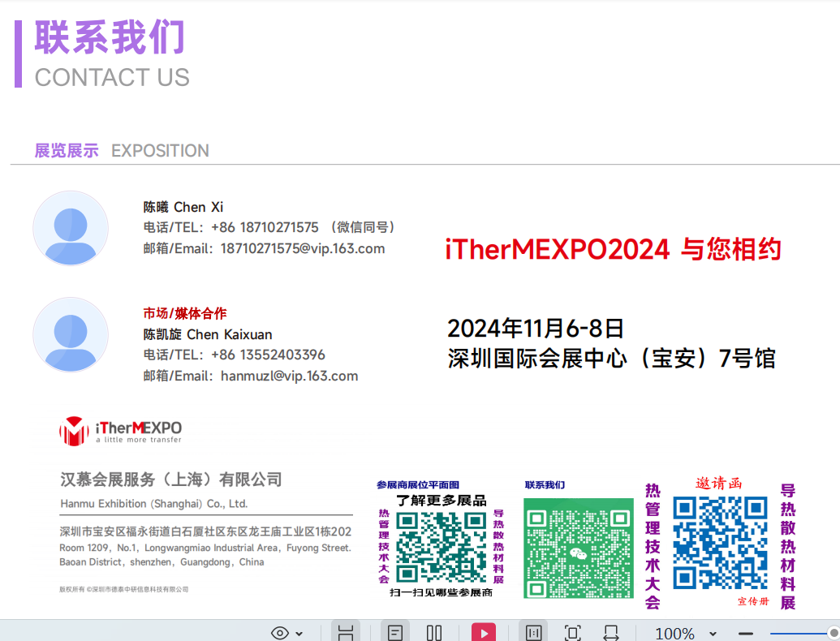Click phone number +86 13552403396
Screen dimensions: 840x641
tap(268, 355)
